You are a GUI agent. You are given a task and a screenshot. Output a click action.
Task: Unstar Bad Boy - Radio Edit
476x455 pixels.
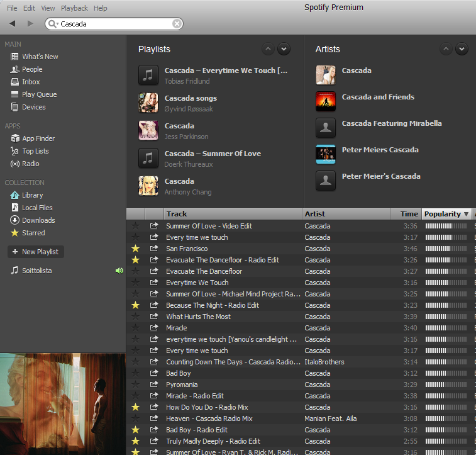point(135,430)
